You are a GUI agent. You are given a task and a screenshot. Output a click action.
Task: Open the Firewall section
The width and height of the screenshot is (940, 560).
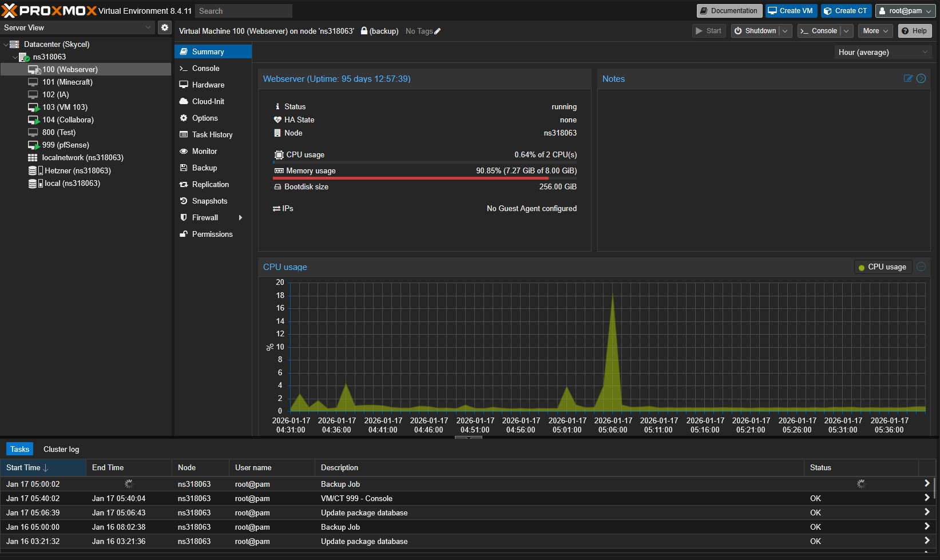click(204, 217)
